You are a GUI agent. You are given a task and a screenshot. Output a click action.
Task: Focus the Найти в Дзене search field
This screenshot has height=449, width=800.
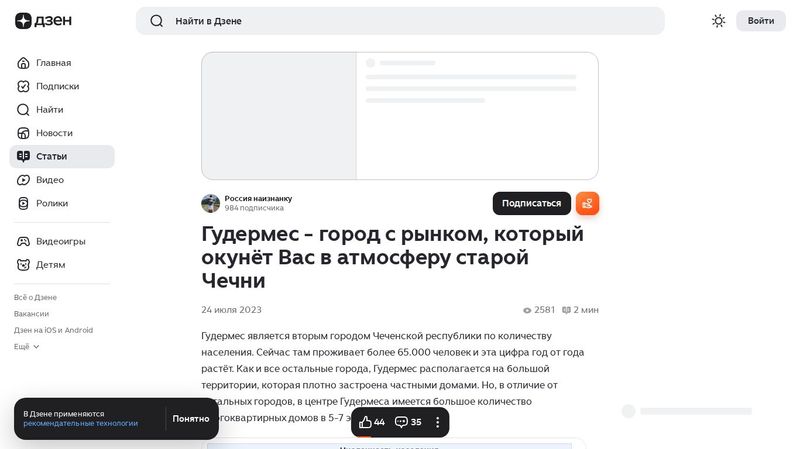(400, 21)
